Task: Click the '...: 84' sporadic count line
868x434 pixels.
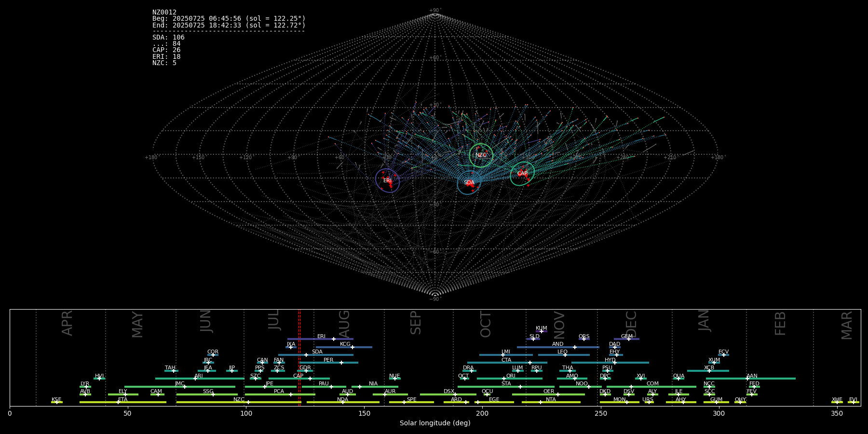Action: tap(166, 44)
